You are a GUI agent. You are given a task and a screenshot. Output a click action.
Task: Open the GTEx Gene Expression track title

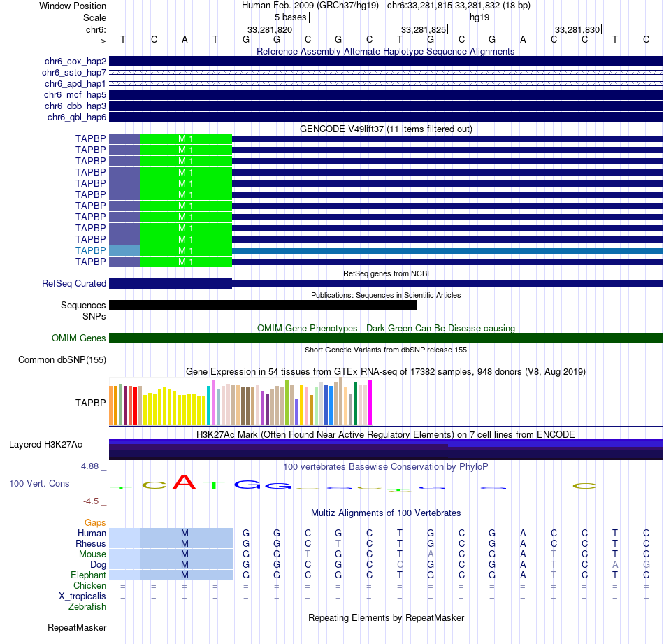pyautogui.click(x=386, y=371)
